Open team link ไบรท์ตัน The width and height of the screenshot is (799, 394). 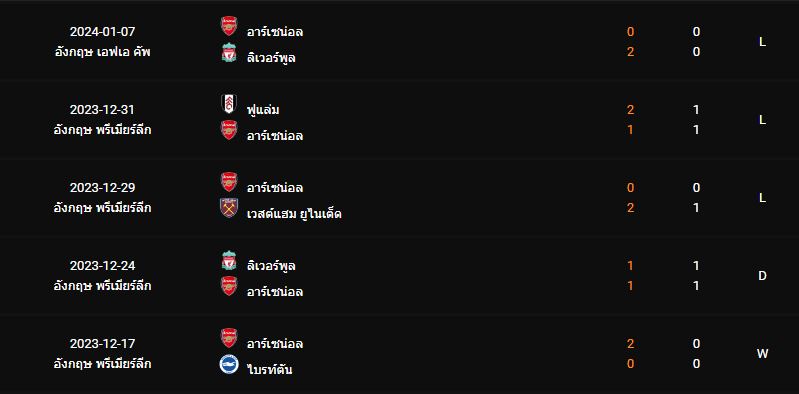click(x=269, y=370)
